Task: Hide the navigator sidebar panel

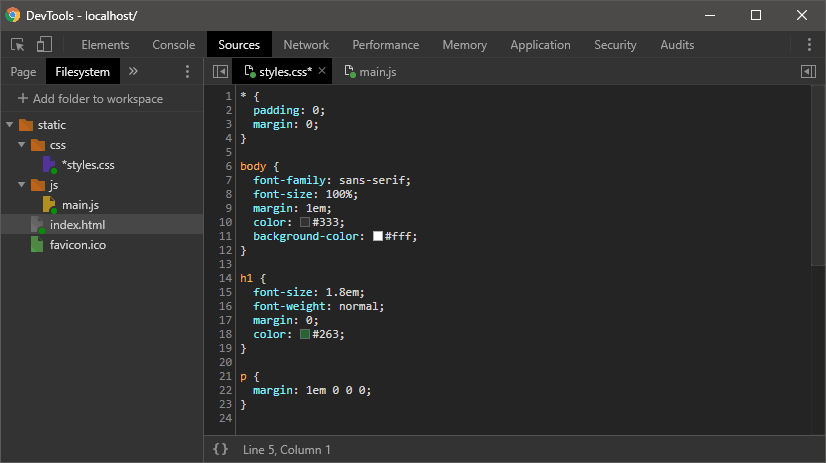Action: click(x=220, y=72)
